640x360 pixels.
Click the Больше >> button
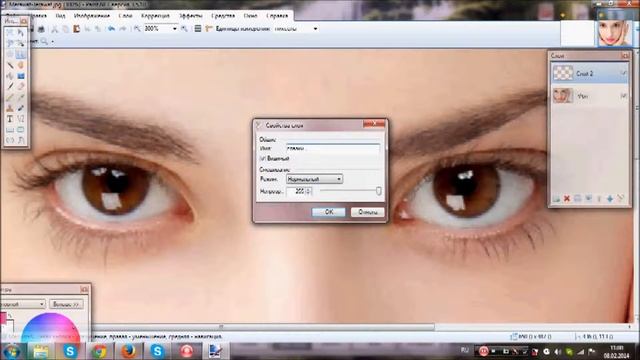(x=66, y=304)
